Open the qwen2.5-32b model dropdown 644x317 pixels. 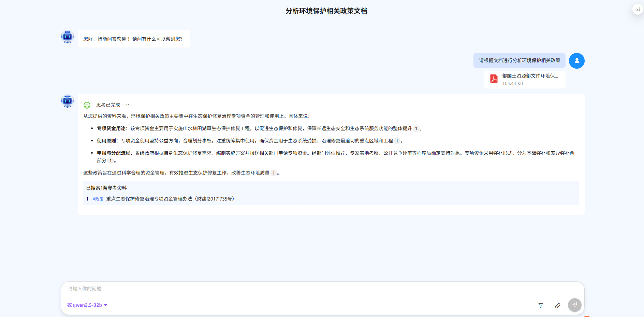[87, 305]
